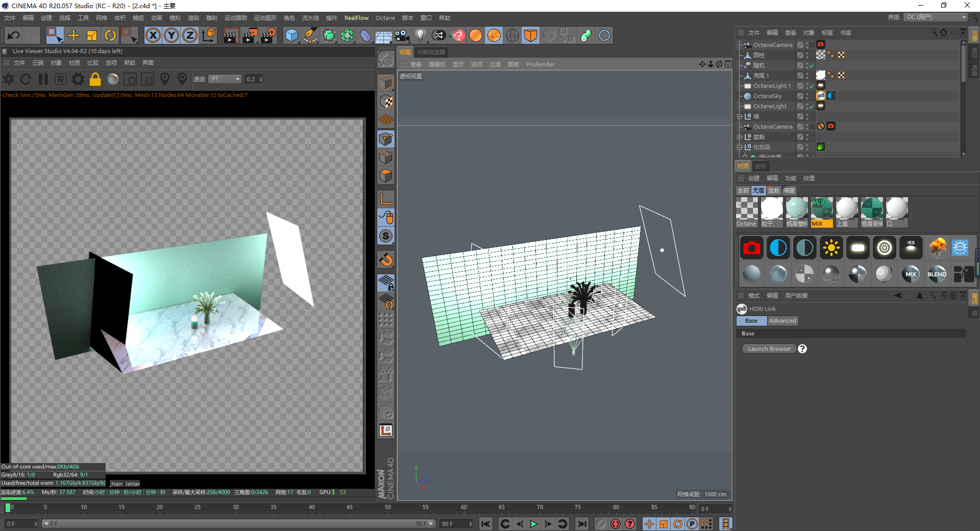Pause the Octane Live Viewer render
Viewport: 980px width, 531px height.
pyautogui.click(x=43, y=79)
